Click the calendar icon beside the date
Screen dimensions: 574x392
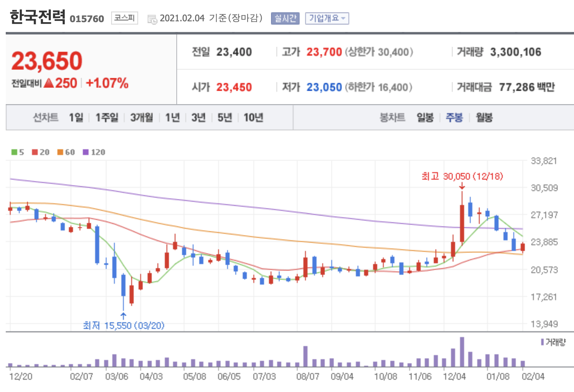152,19
